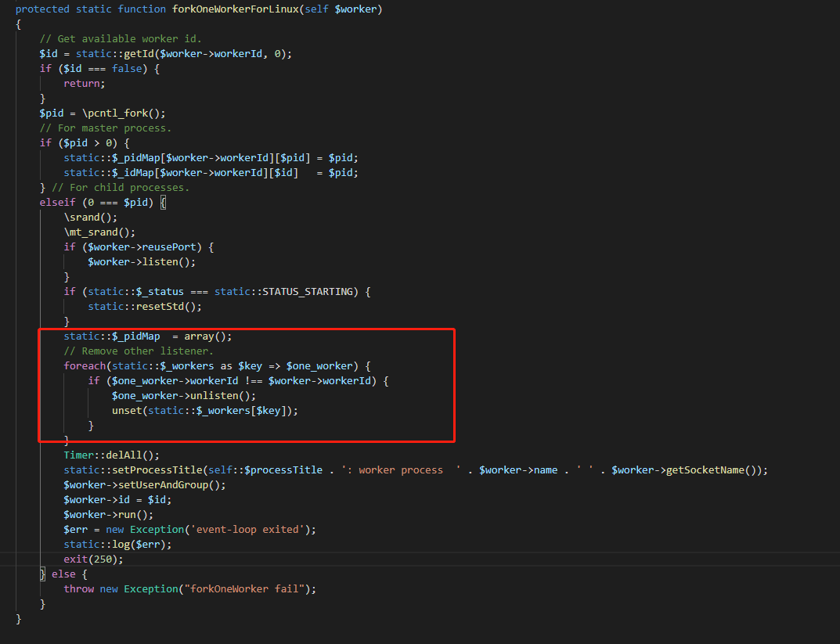Click the '$worker->id = $id;' line
The image size is (840, 644).
click(117, 499)
